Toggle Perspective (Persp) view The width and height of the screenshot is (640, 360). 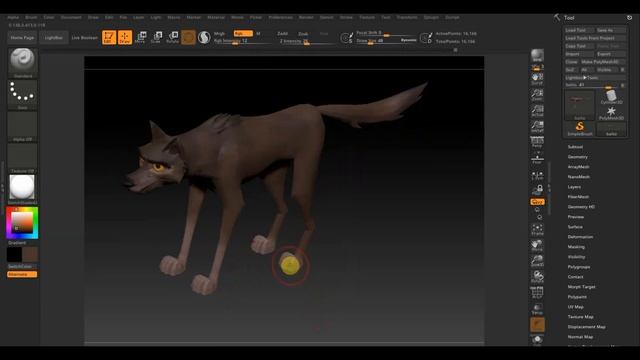click(537, 142)
